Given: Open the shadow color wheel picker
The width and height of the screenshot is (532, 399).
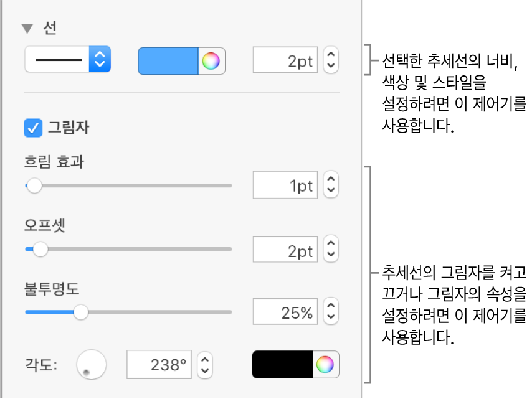Looking at the screenshot, I should click(326, 365).
